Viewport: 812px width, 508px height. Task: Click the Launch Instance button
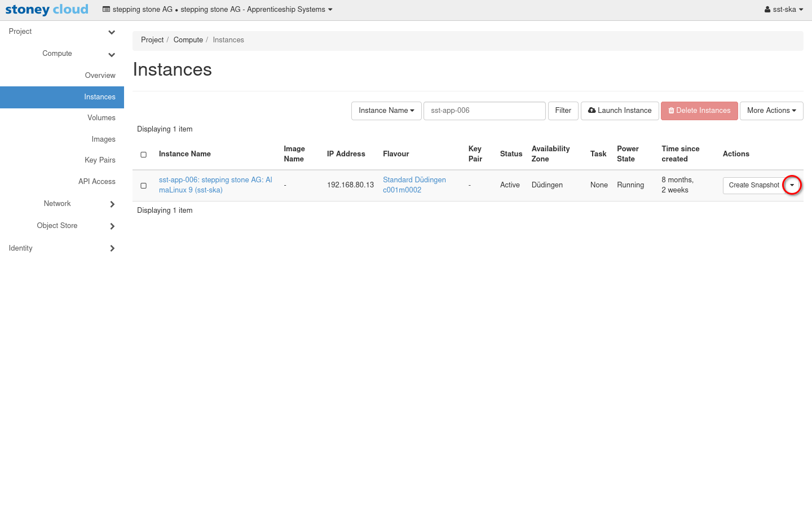[619, 111]
